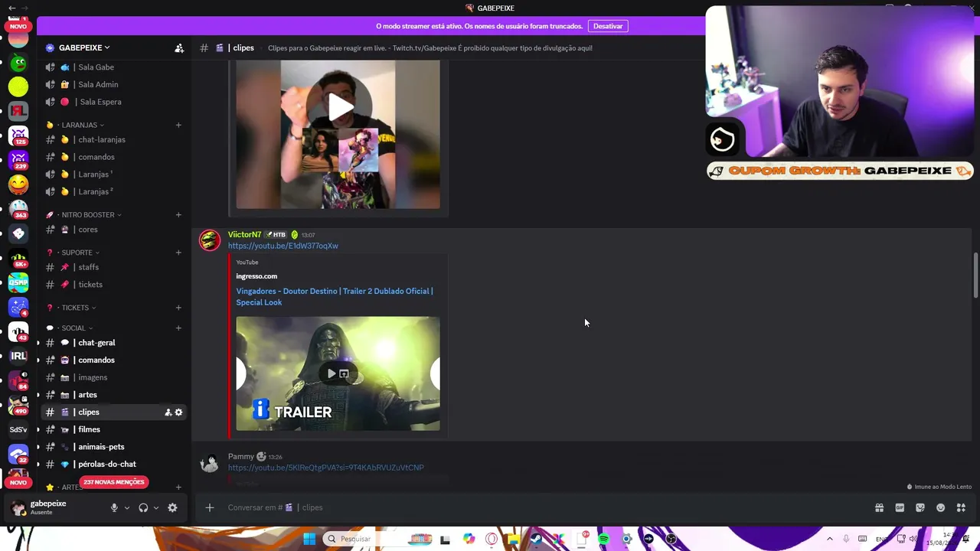
Task: Toggle headphone deafen in user panel
Action: coord(143,507)
